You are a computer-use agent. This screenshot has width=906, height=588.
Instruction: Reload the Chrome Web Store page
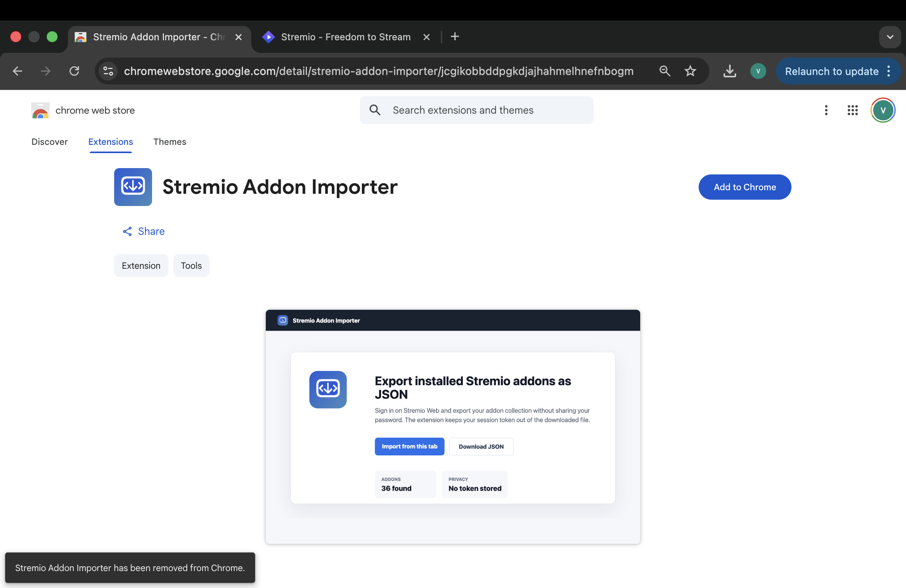click(74, 71)
